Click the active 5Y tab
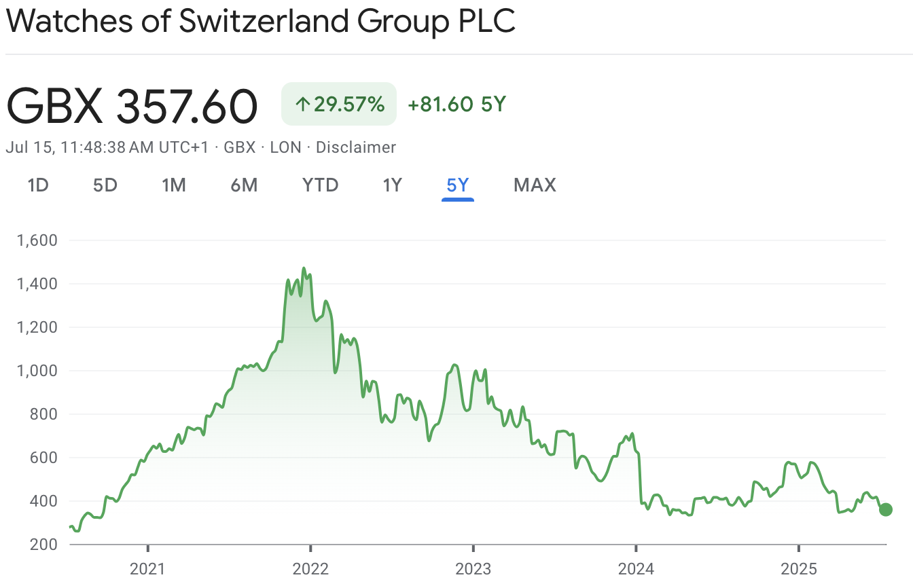Viewport: 913px width, 588px height. coord(458,185)
